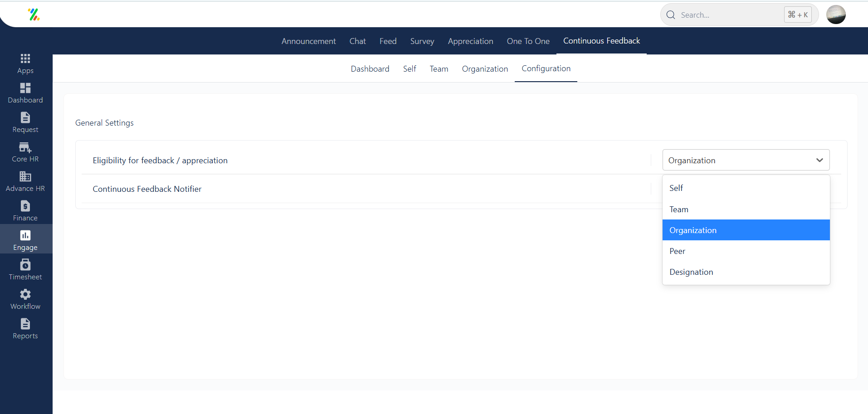The width and height of the screenshot is (868, 414).
Task: Select the Configuration sub-tab
Action: click(546, 68)
